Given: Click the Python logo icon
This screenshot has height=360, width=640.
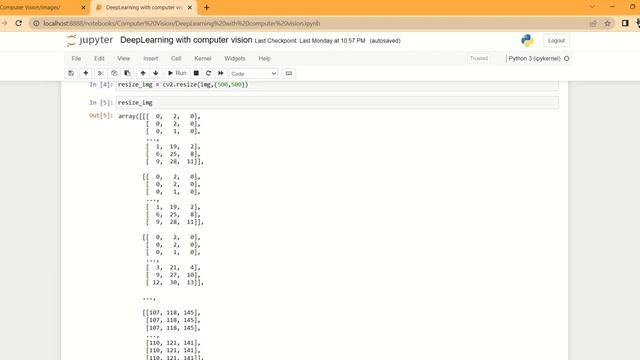Looking at the screenshot, I should [527, 40].
